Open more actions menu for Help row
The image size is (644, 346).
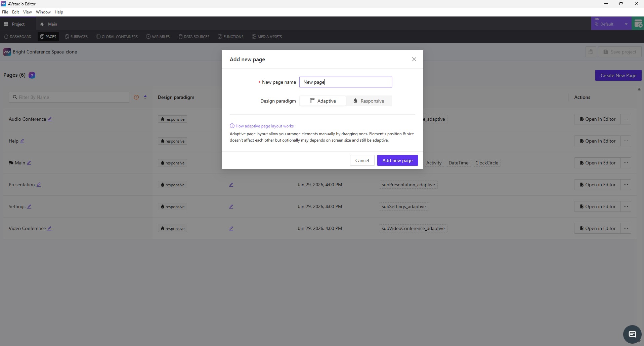click(x=626, y=141)
